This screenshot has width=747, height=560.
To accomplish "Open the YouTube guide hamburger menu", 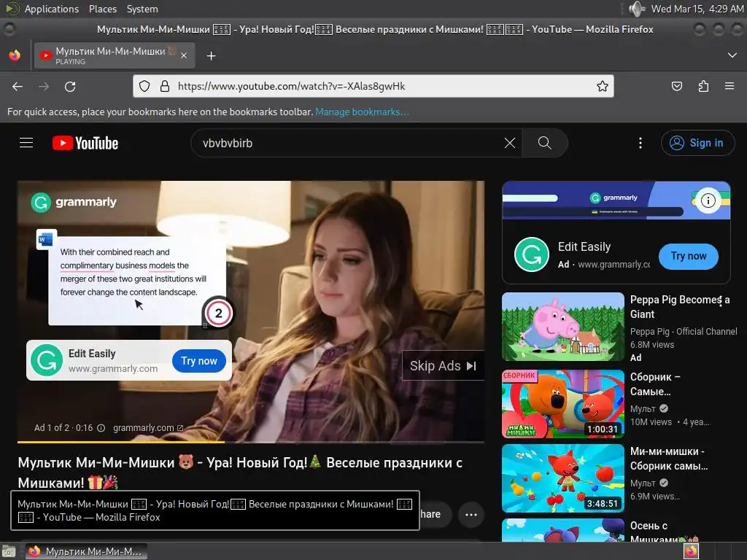I will [x=26, y=143].
